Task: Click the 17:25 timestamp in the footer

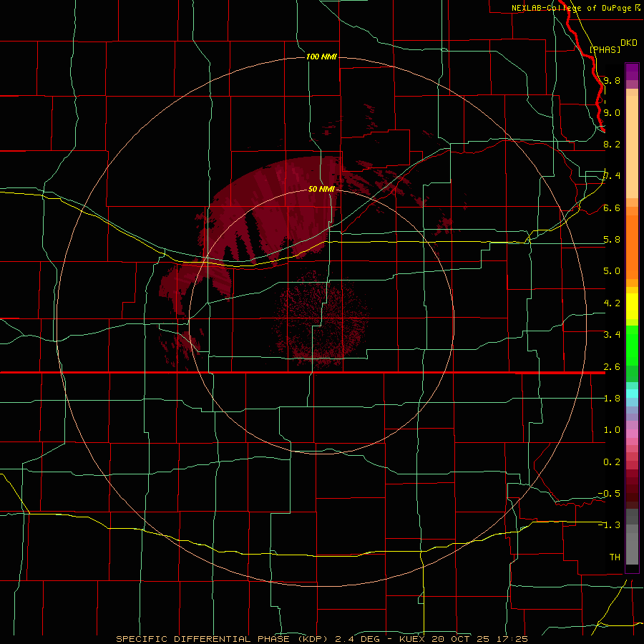Action: coord(514,639)
